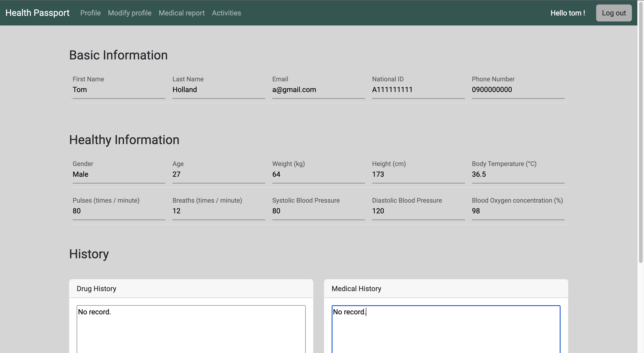The width and height of the screenshot is (644, 353).
Task: Open the Medical report page
Action: [x=182, y=13]
